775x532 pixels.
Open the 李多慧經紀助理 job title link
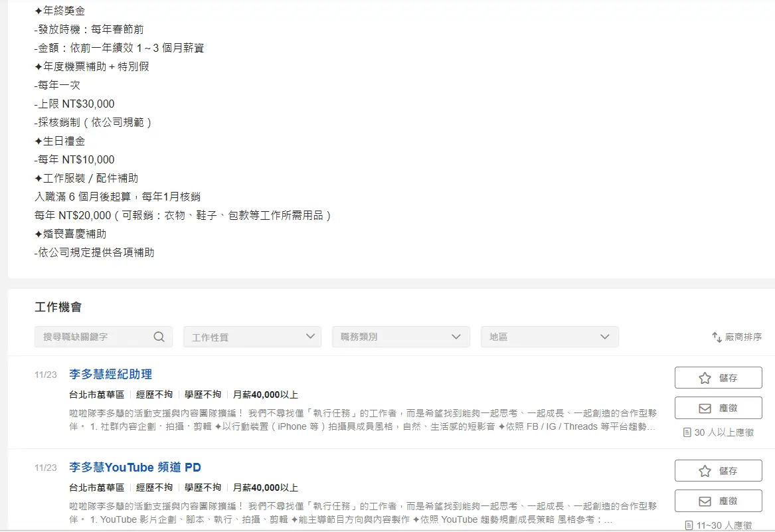click(110, 375)
